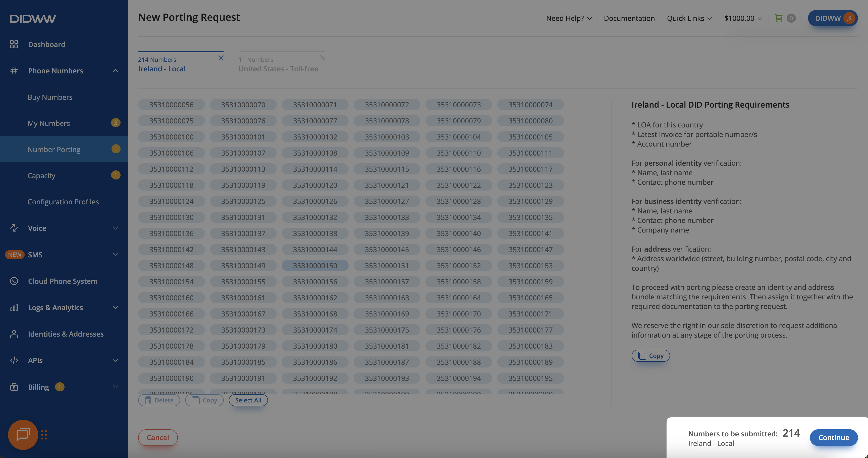
Task: Close the Ireland - Local numbers tab
Action: [221, 58]
